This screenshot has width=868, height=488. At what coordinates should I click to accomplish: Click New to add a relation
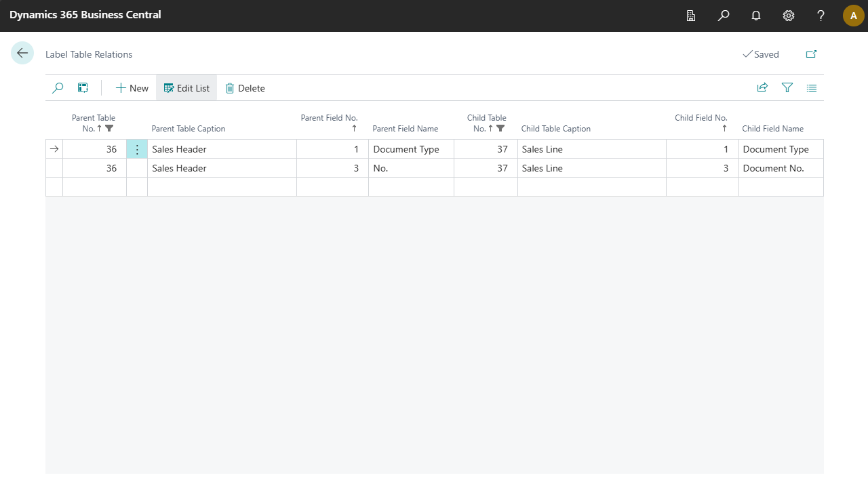pos(132,88)
